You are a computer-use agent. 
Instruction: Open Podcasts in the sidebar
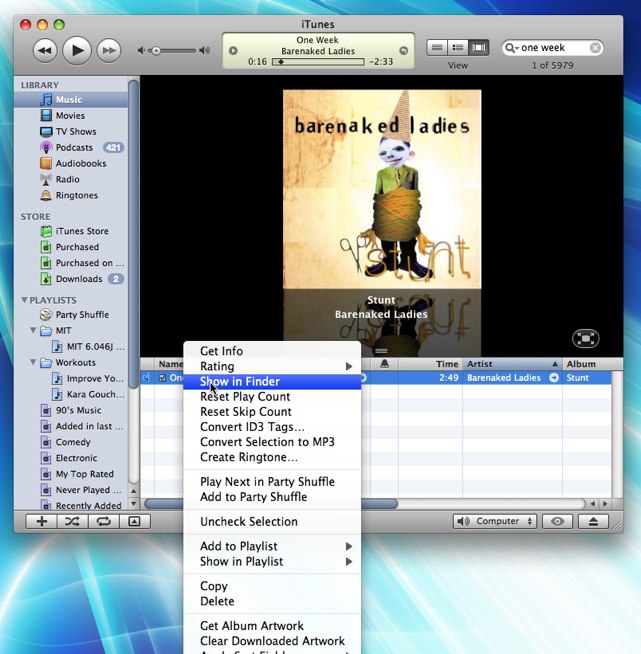tap(71, 148)
